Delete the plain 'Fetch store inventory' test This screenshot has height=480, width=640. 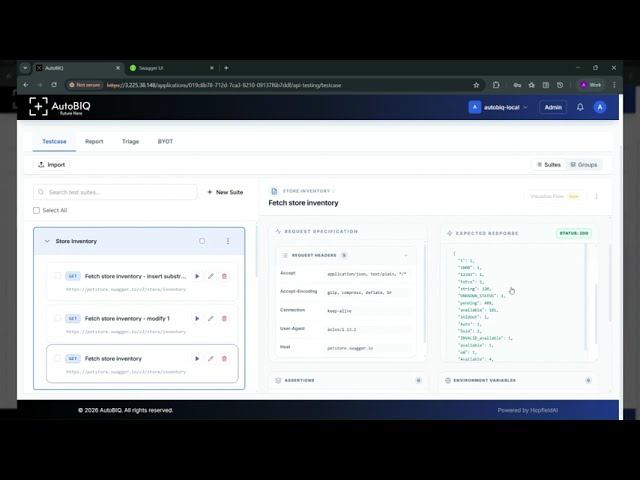pyautogui.click(x=224, y=359)
